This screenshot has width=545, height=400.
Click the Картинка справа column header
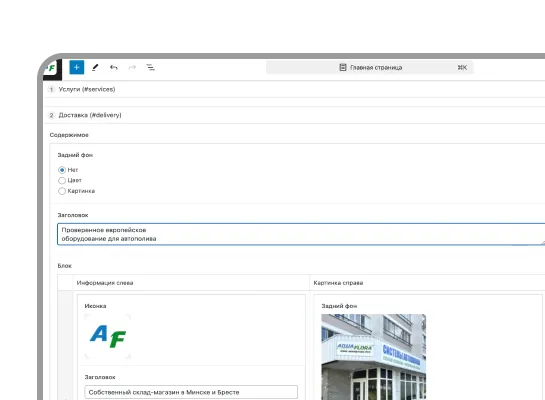click(338, 283)
